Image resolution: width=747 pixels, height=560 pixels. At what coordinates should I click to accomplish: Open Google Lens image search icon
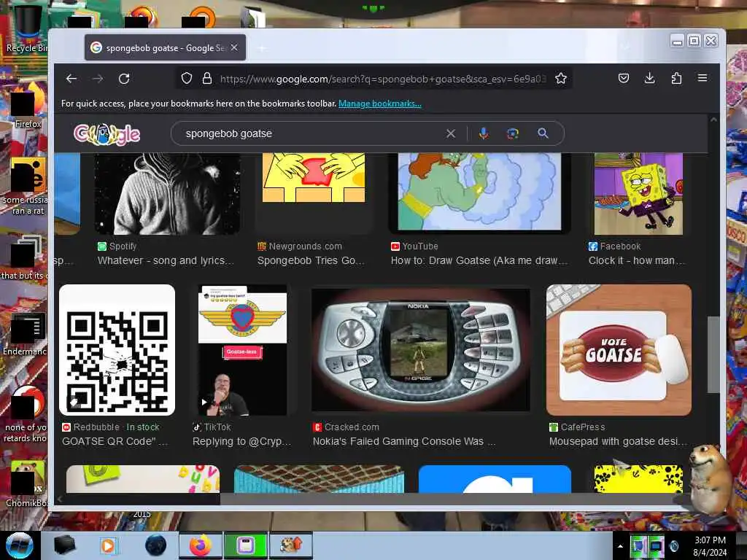pyautogui.click(x=513, y=133)
